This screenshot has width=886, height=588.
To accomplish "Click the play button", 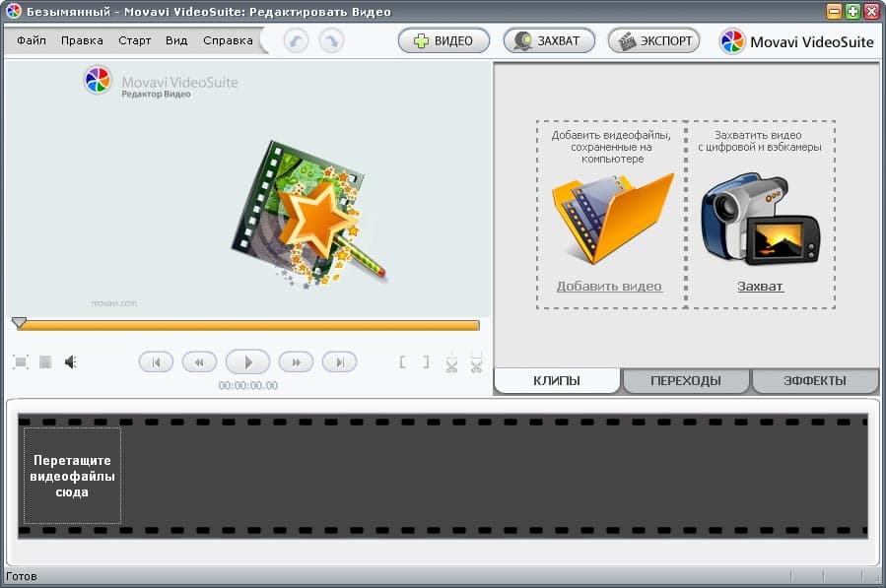I will [x=247, y=362].
